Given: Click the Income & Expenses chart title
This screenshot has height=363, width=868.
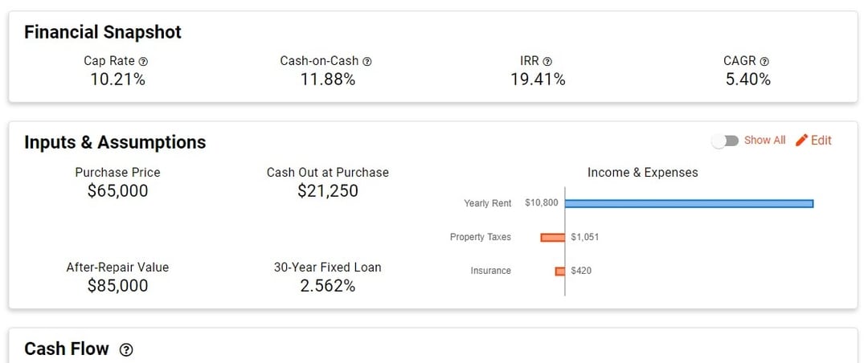Looking at the screenshot, I should coord(643,173).
